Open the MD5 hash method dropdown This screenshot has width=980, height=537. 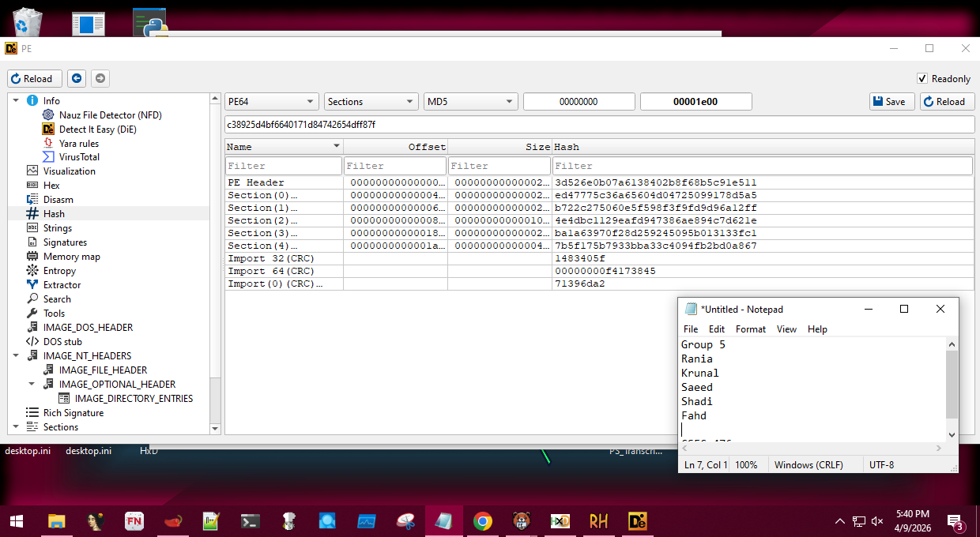(x=471, y=102)
